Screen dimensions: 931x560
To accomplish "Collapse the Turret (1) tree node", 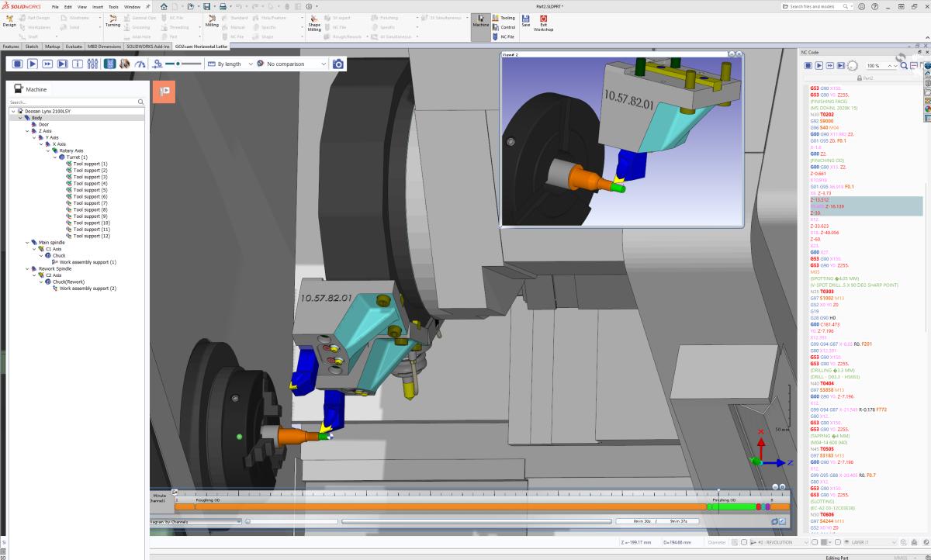I will [x=56, y=157].
